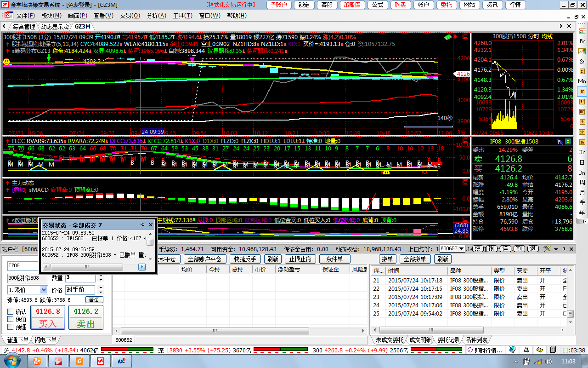588x368 pixels.
Task: Enable the 确认 checkbox
Action: click(11, 312)
